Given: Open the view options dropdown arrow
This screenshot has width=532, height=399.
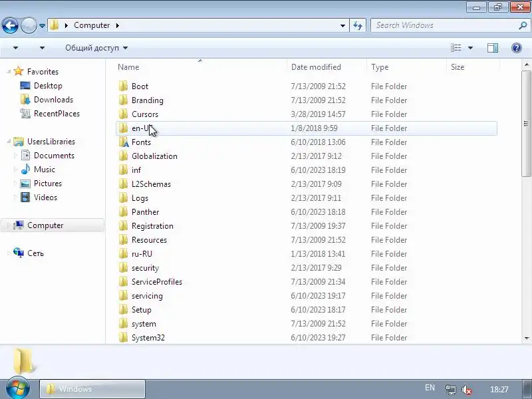Looking at the screenshot, I should click(470, 48).
